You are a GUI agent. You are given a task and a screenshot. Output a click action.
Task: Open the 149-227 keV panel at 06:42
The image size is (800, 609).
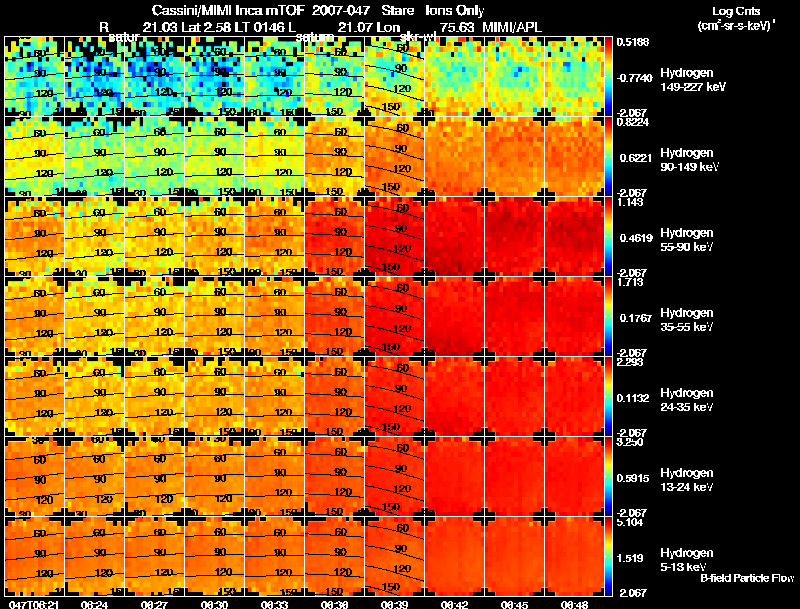point(454,77)
